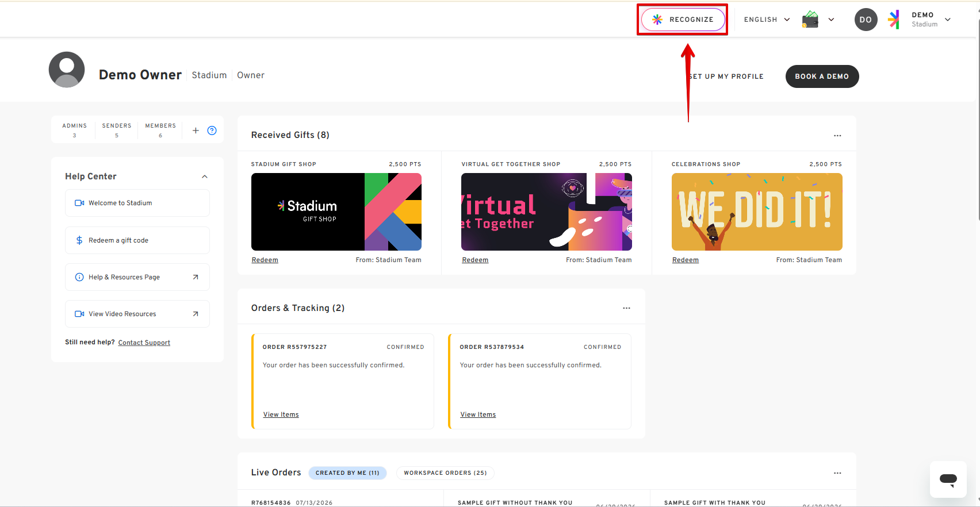
Task: Open View Video Resources
Action: tap(137, 314)
